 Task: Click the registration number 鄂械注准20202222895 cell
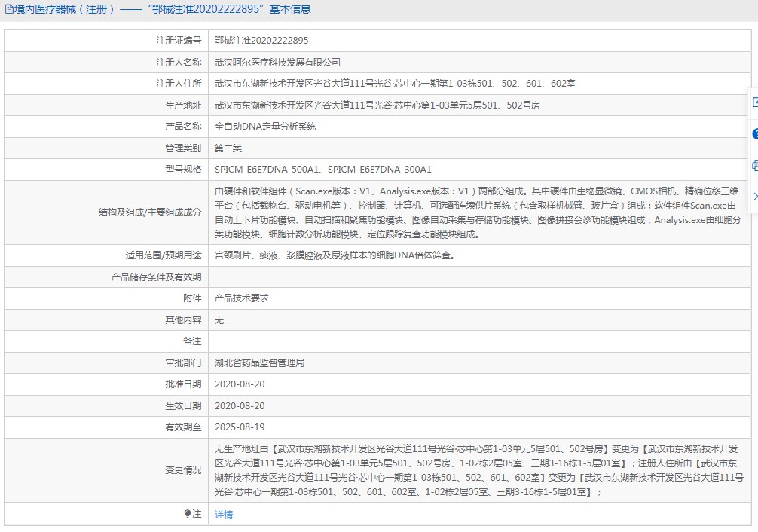click(x=261, y=41)
